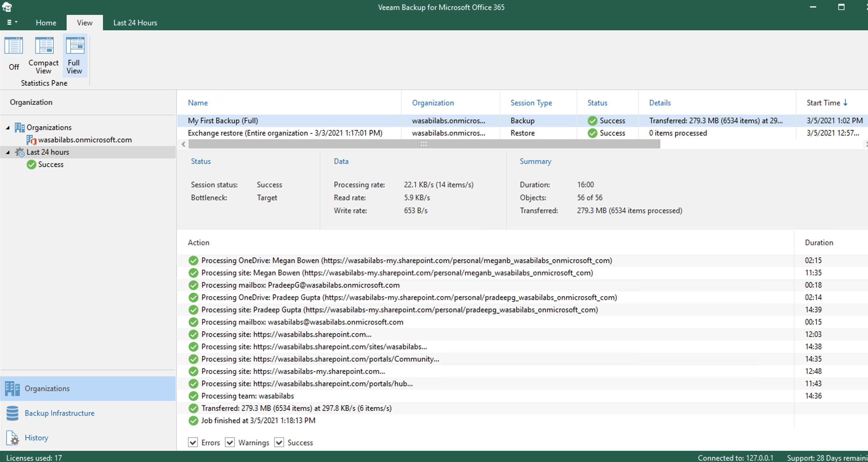Screen dimensions: 868x462
Task: Click check icon for mailbox wasabilabs@wasabilabs
Action: (x=193, y=322)
